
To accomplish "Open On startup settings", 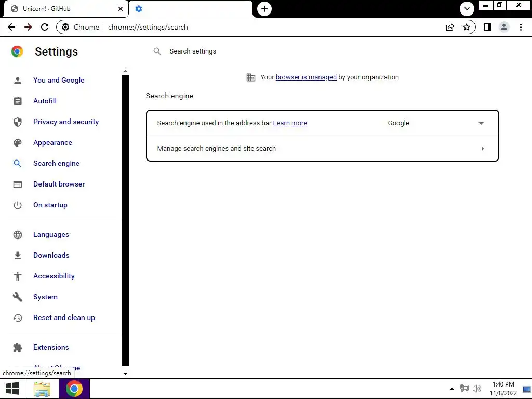I will pyautogui.click(x=50, y=205).
